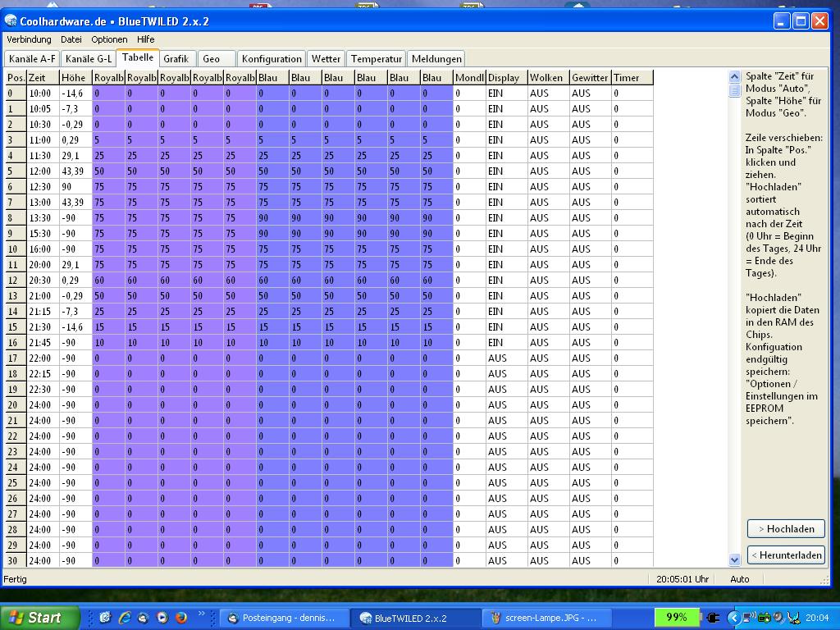Click the power plug tray icon
Viewport: 840px width, 630px height.
[713, 618]
